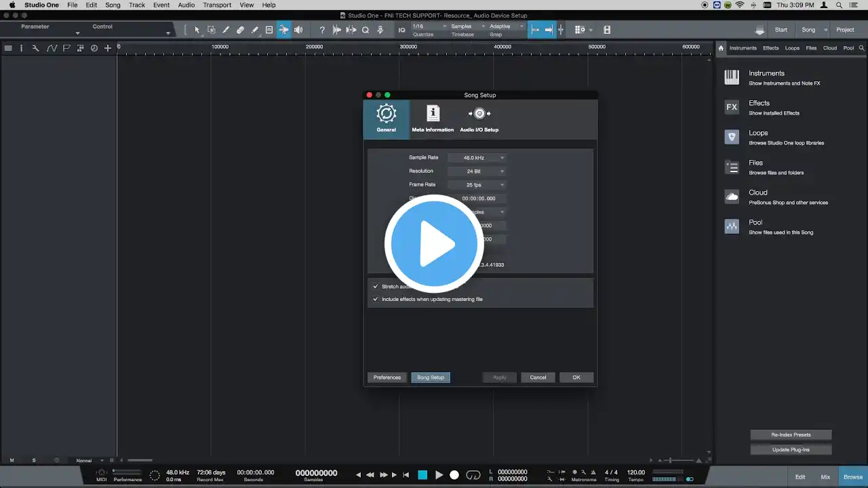
Task: Switch to the Pool browser tab
Action: click(848, 48)
